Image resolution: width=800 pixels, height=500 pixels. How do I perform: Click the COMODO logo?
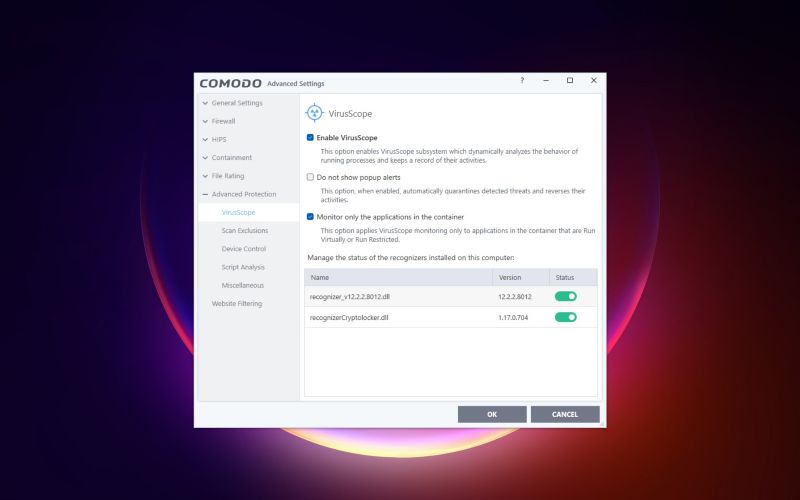231,83
